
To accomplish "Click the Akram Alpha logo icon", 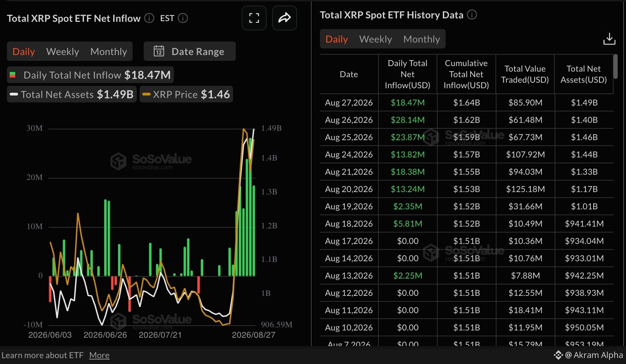I will (558, 355).
